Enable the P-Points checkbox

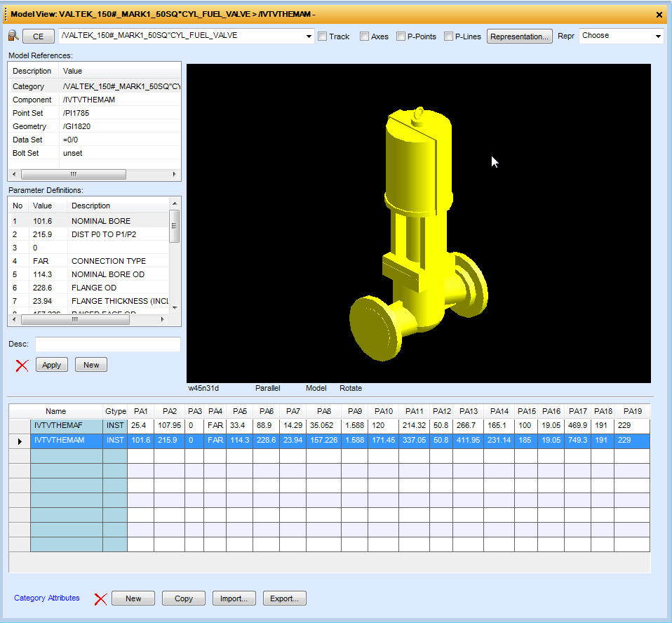coord(401,36)
